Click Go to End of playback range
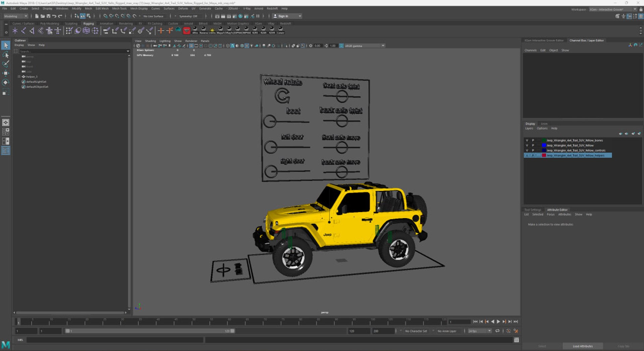 516,321
